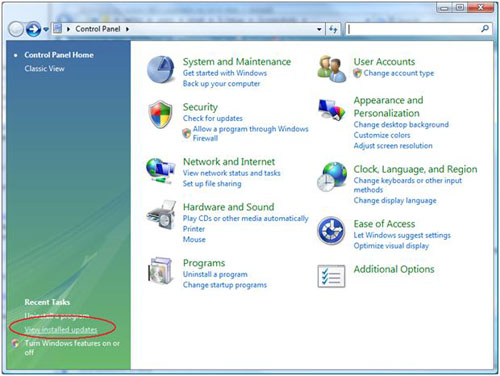Click Let Windows suggest settings
The width and height of the screenshot is (500, 376).
[x=402, y=235]
